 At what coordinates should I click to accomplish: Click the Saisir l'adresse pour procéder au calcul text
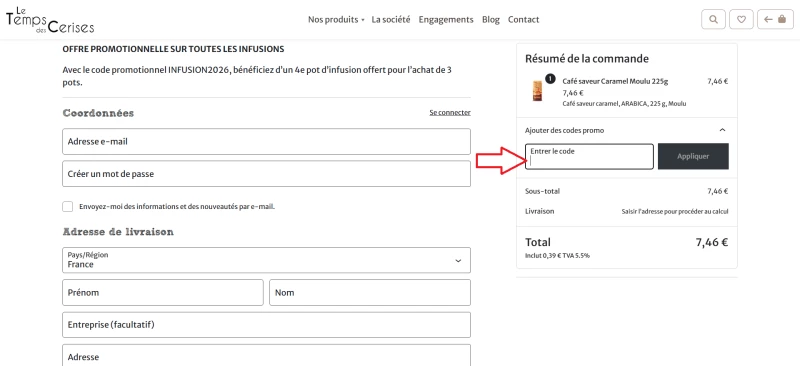pos(674,211)
